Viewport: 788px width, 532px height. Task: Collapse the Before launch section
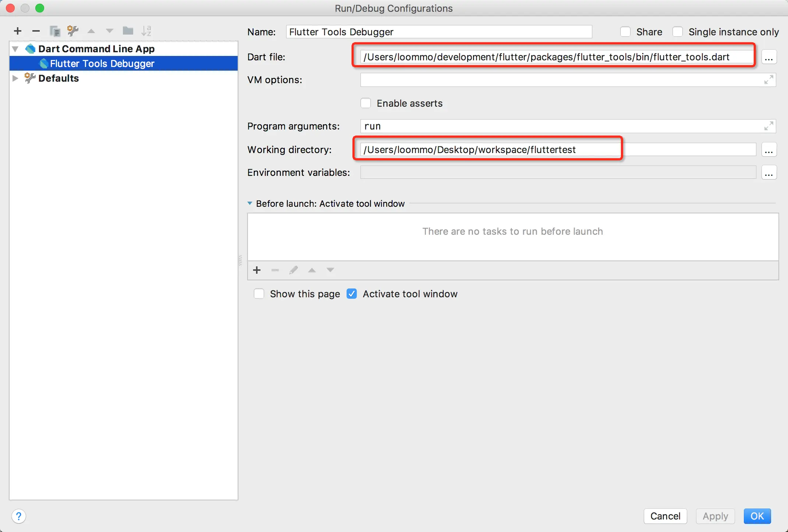[250, 203]
